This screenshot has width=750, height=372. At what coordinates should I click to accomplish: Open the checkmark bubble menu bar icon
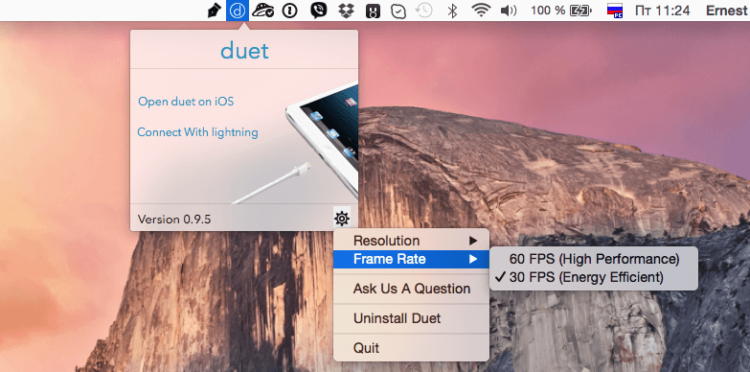click(x=398, y=11)
